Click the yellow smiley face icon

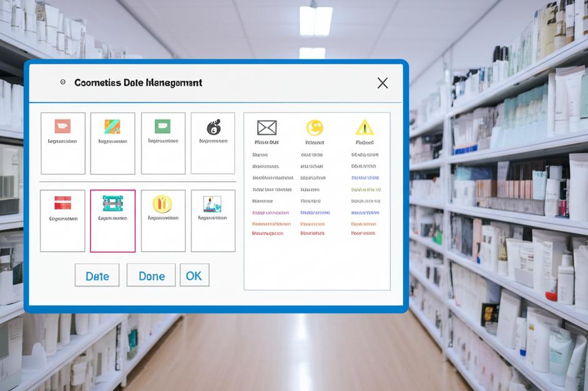click(x=315, y=128)
